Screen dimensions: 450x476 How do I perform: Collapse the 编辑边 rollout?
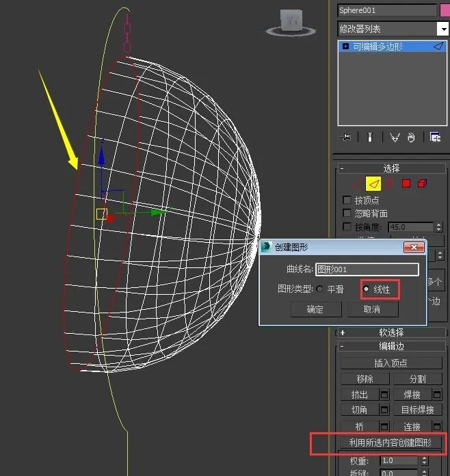point(342,346)
